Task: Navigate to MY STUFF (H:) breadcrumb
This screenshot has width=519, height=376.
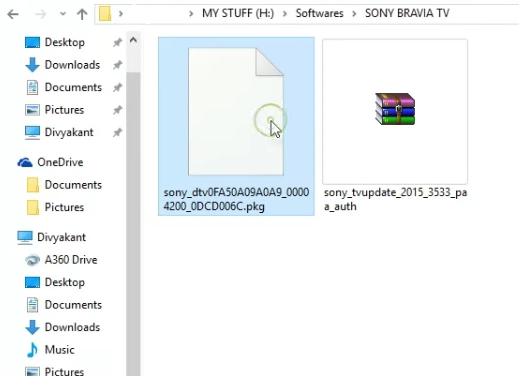Action: click(238, 13)
